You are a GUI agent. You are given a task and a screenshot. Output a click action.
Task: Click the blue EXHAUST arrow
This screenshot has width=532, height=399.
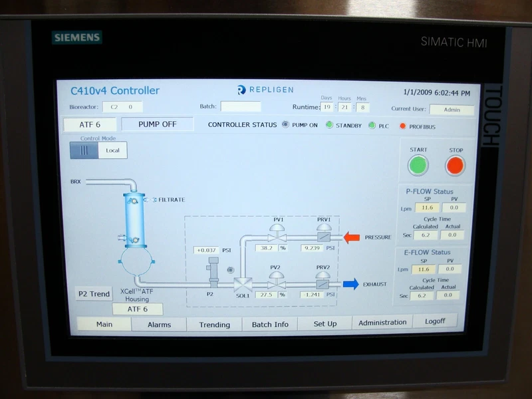[x=350, y=285]
